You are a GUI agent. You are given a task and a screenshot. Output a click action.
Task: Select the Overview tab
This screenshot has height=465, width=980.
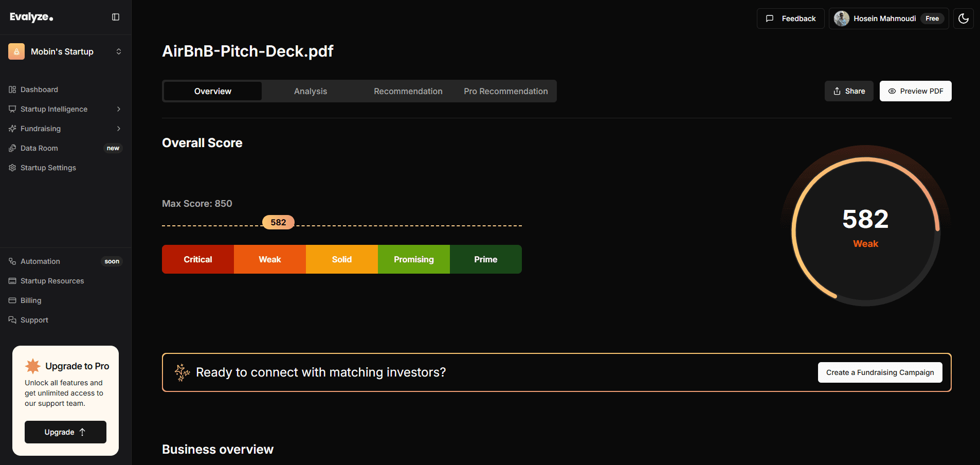[x=213, y=91]
